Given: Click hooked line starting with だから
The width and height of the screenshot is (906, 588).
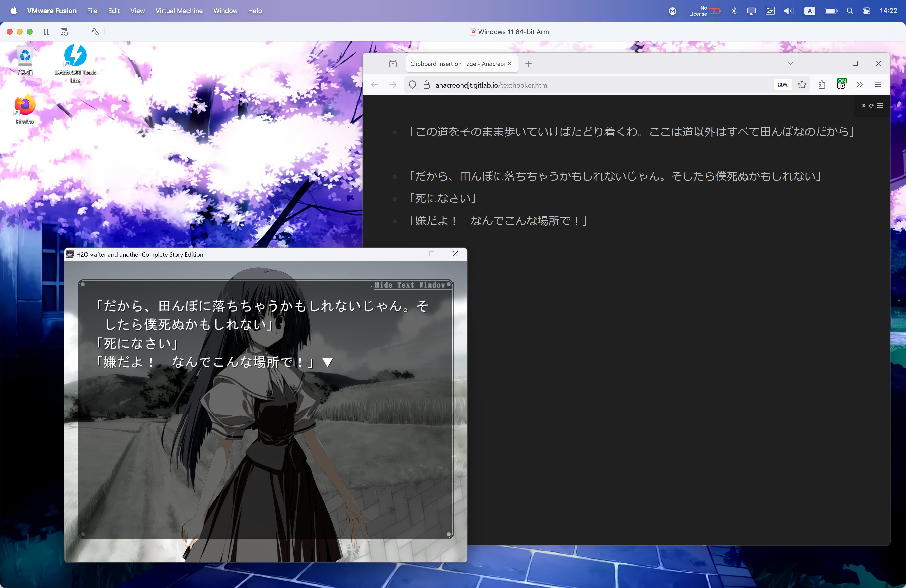Looking at the screenshot, I should [615, 176].
